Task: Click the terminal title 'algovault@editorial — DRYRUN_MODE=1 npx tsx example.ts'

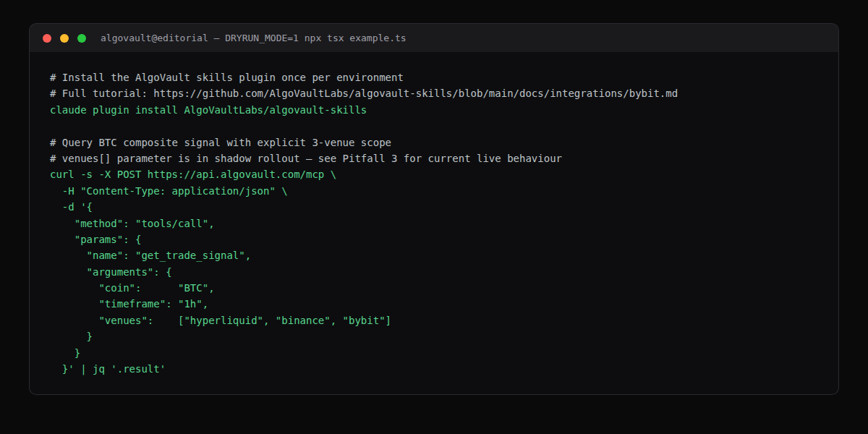Action: 253,38
